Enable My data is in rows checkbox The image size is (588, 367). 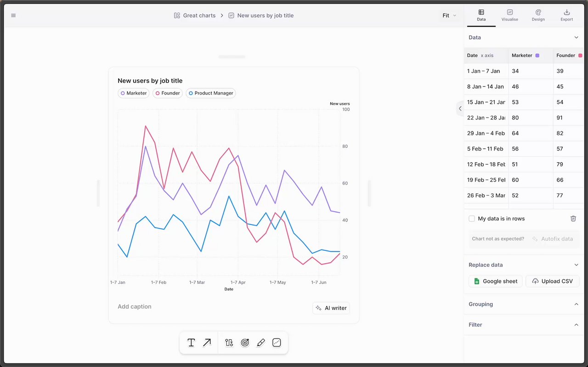(x=472, y=219)
